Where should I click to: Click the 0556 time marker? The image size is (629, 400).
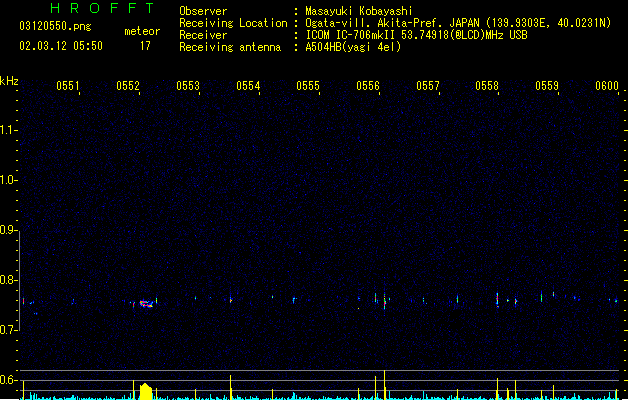coord(368,86)
